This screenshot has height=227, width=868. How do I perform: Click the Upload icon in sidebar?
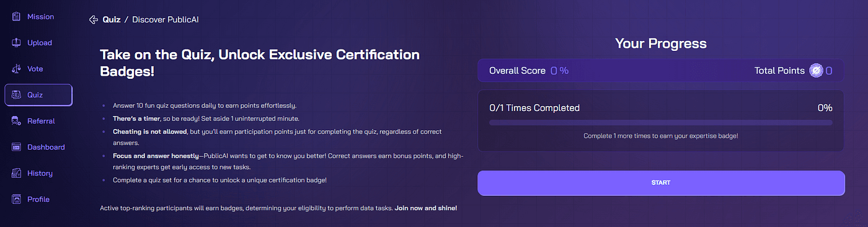pyautogui.click(x=16, y=43)
